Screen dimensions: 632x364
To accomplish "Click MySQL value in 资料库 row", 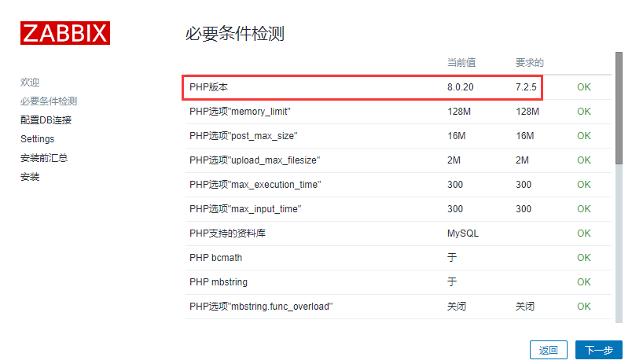I will click(463, 233).
